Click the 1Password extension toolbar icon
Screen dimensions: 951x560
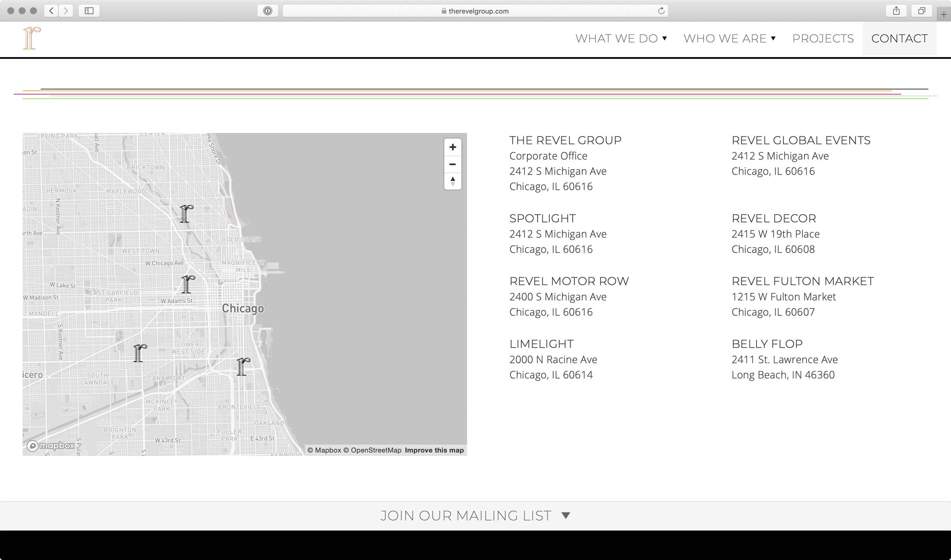tap(268, 11)
